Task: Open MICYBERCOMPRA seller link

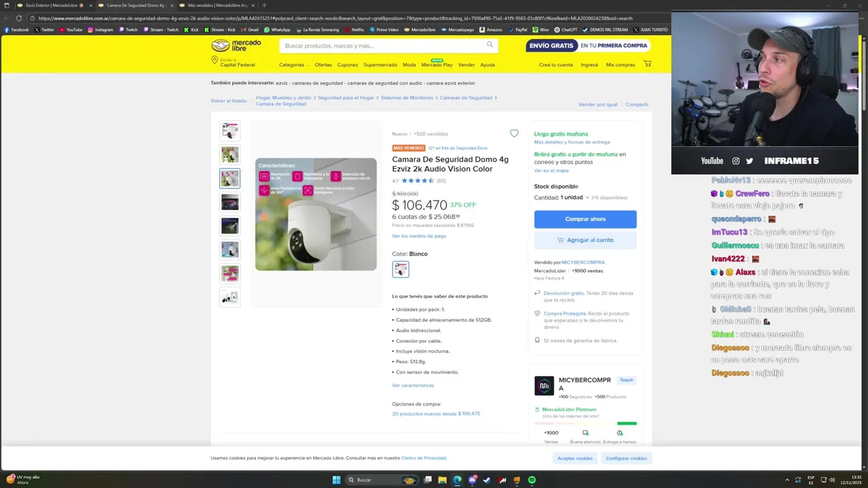Action: click(583, 262)
